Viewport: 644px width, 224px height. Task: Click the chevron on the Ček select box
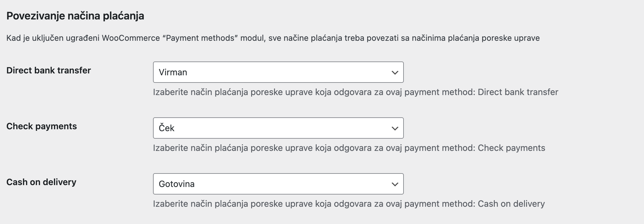click(395, 128)
